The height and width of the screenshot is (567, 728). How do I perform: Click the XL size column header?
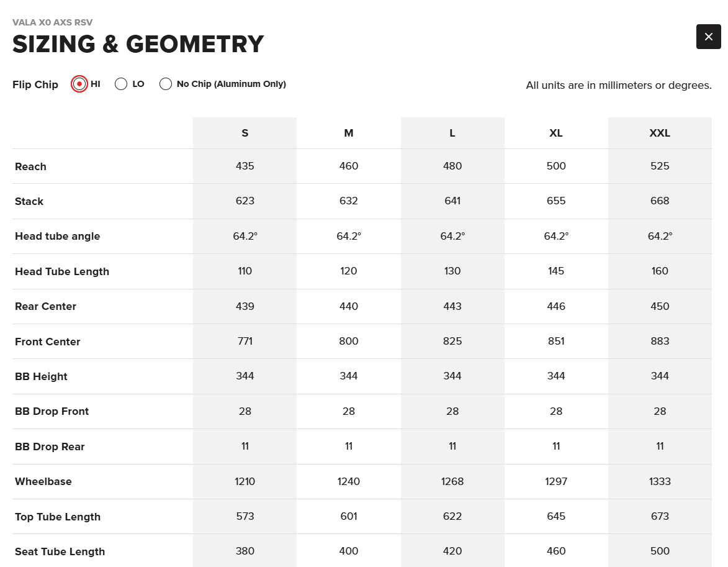[555, 133]
